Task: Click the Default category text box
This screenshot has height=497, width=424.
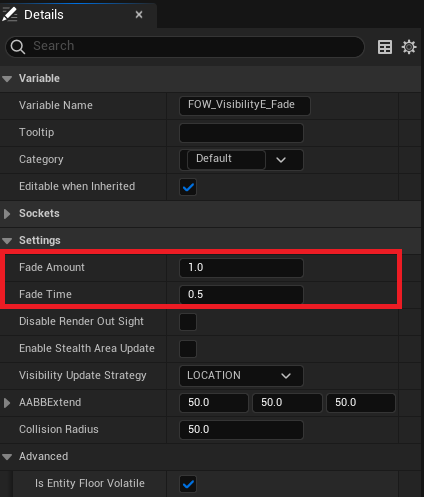Action: click(x=226, y=159)
